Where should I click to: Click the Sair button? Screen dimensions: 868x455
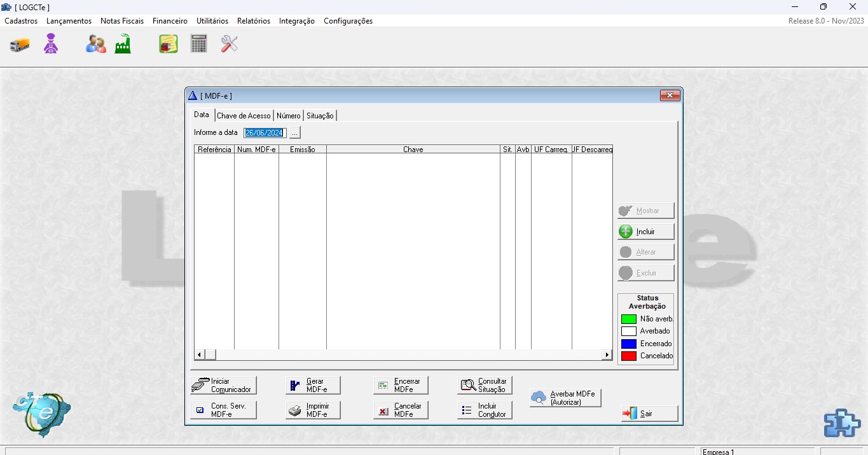pos(649,414)
